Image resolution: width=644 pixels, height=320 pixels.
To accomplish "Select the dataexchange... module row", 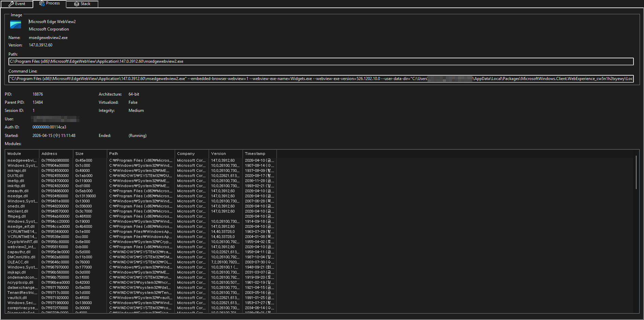I will (x=141, y=287).
